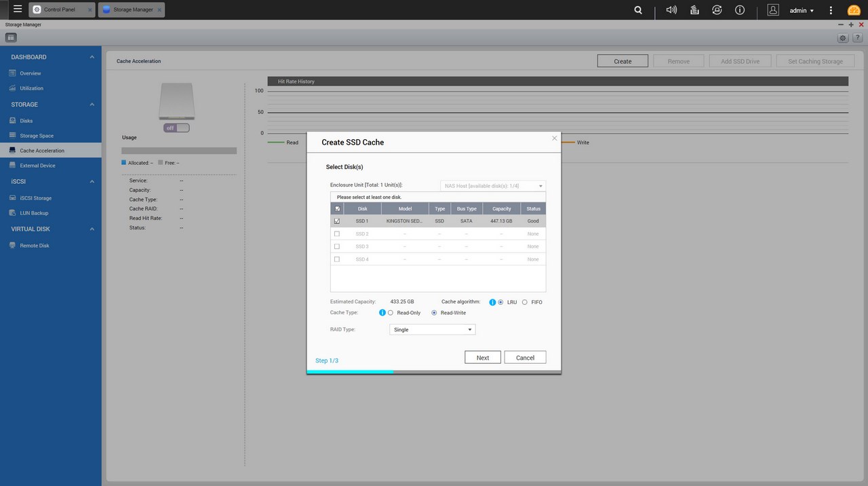868x486 pixels.
Task: Open Storage Manager settings gear
Action: click(843, 38)
